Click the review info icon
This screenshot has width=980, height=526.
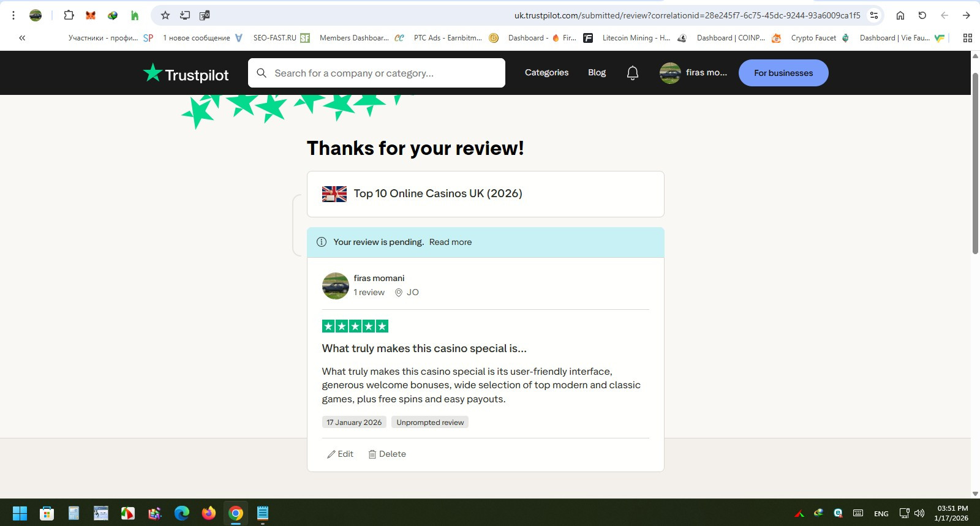(322, 242)
